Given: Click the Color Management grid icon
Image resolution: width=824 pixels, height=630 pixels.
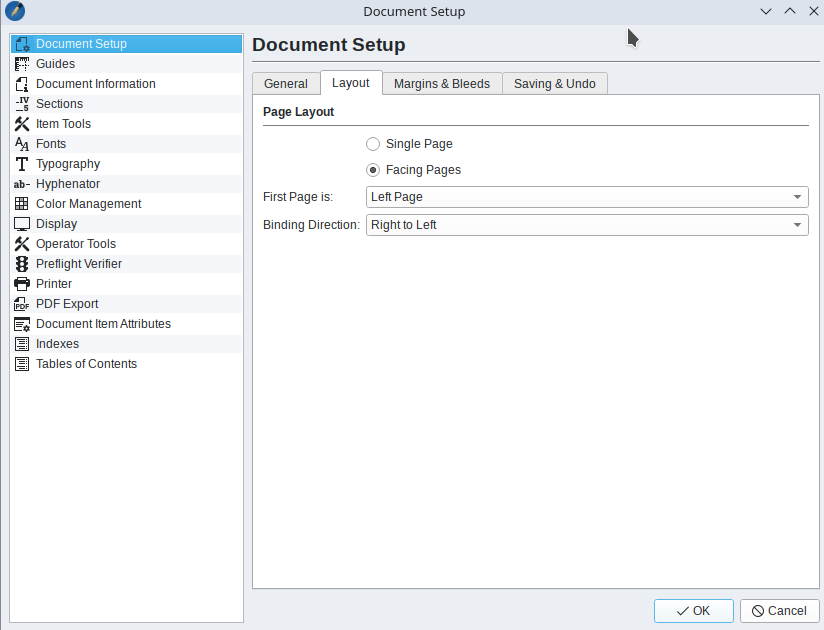Looking at the screenshot, I should (x=22, y=204).
